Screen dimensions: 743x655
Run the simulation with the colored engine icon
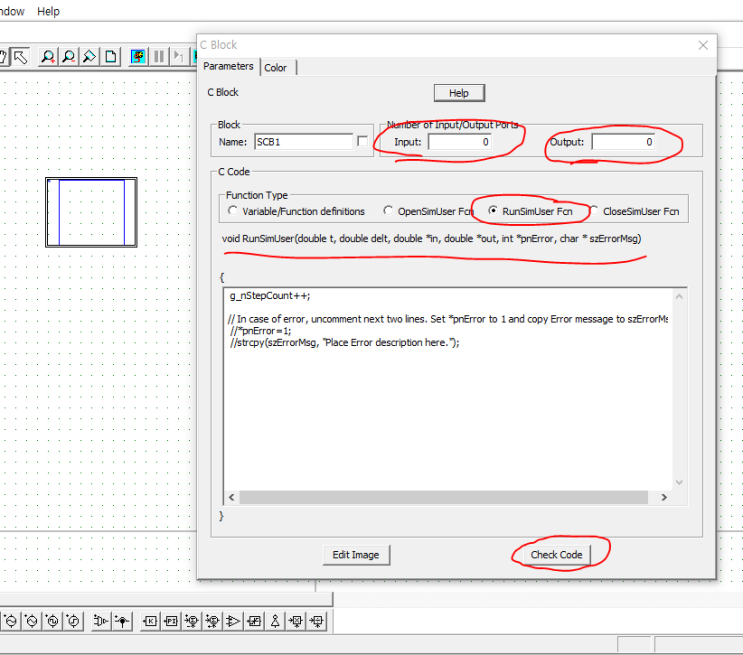138,57
